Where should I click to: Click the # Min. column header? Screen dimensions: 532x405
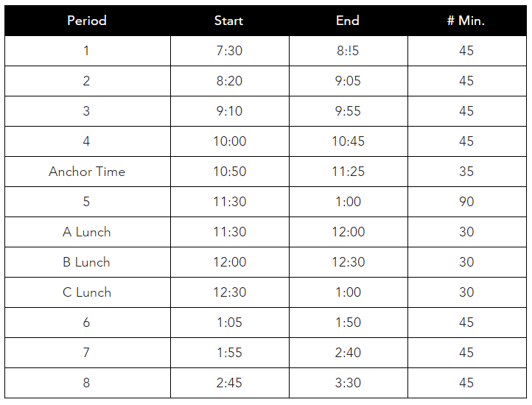pos(466,21)
